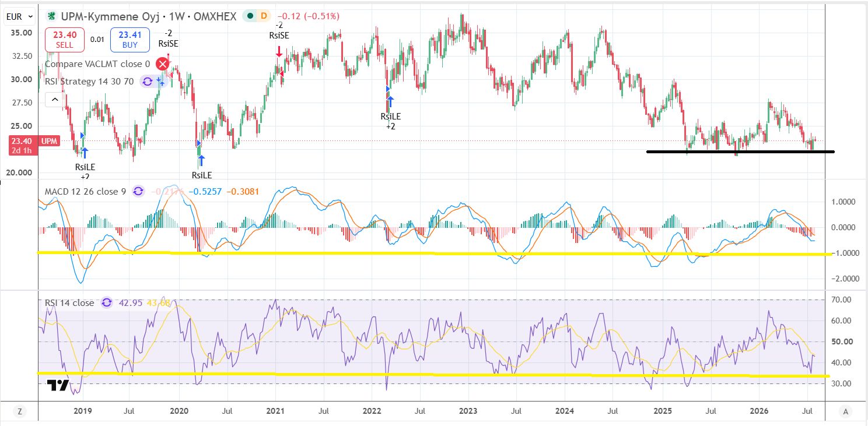
Task: Click the red 23.40 SELL button
Action: click(x=65, y=40)
